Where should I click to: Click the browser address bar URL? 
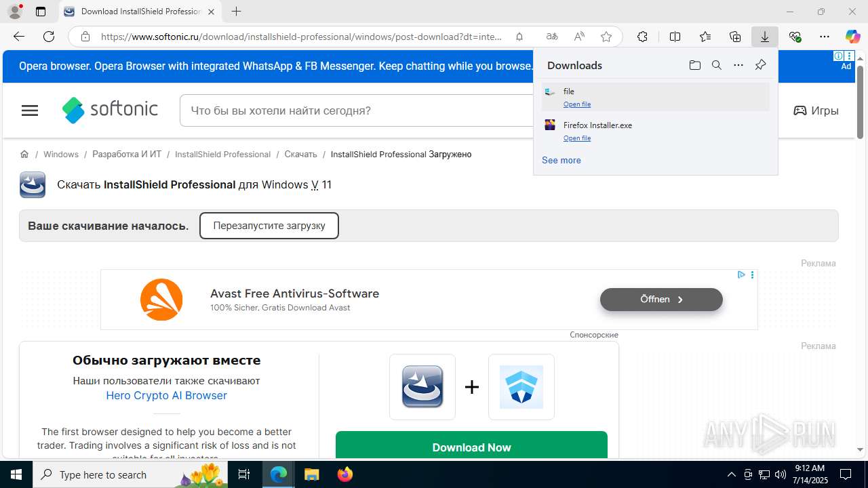click(x=302, y=37)
